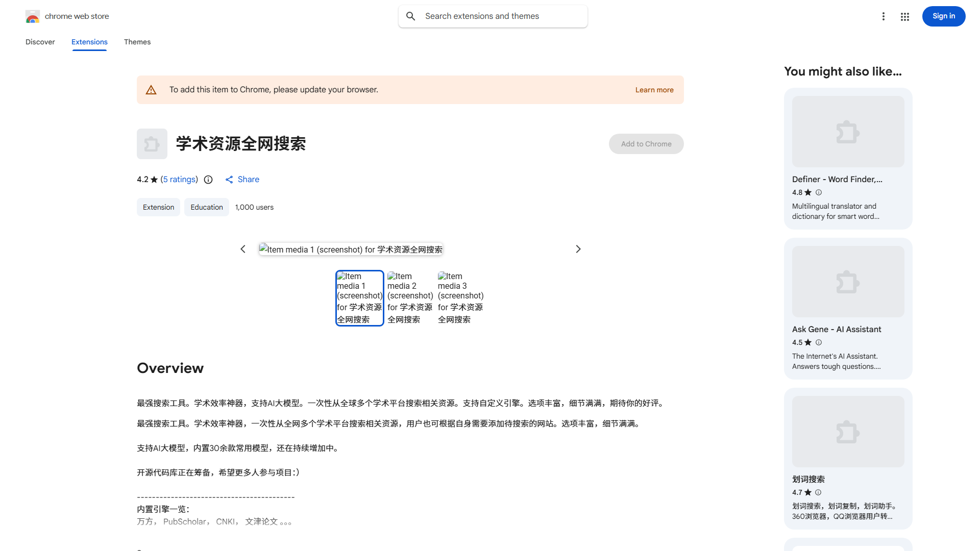
Task: Select the Education category chip
Action: click(x=206, y=207)
